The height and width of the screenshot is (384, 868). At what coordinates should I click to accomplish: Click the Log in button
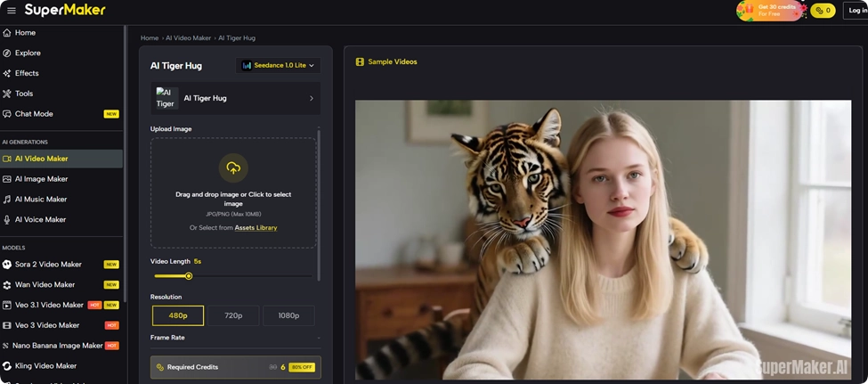(x=856, y=11)
